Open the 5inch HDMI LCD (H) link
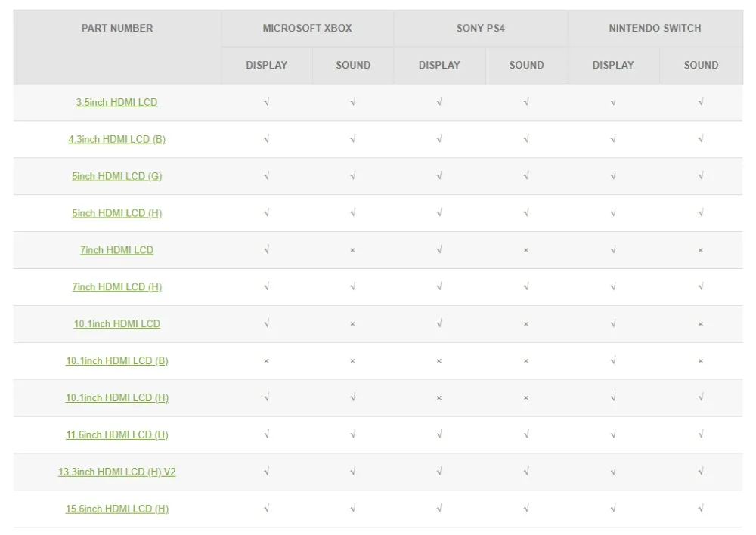Image resolution: width=756 pixels, height=535 pixels. tap(116, 213)
